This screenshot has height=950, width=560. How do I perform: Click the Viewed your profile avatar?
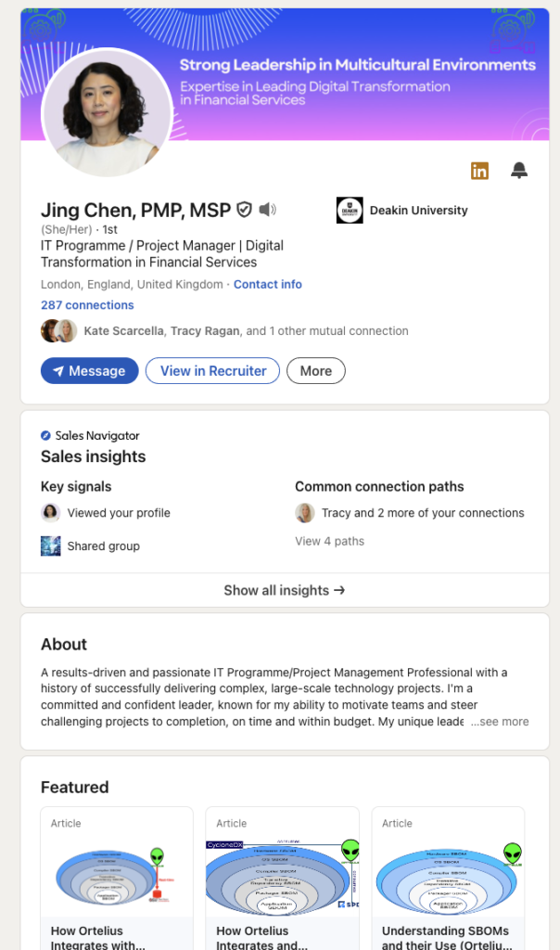(x=50, y=512)
